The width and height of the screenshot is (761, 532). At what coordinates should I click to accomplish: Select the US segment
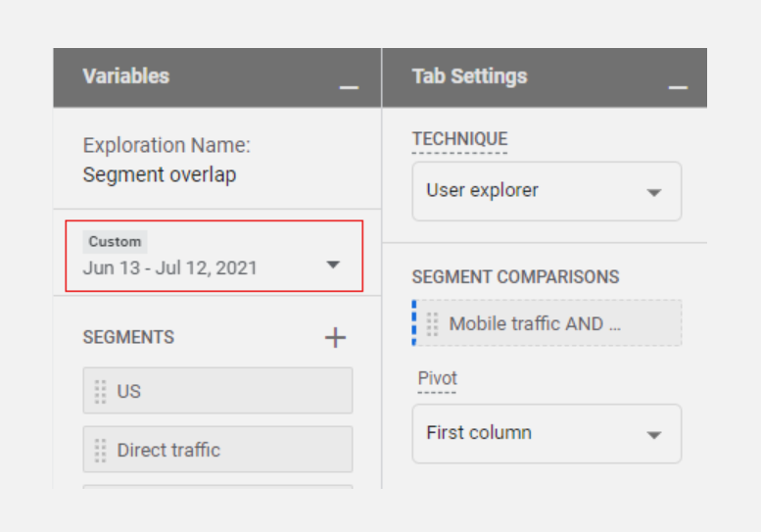click(217, 391)
